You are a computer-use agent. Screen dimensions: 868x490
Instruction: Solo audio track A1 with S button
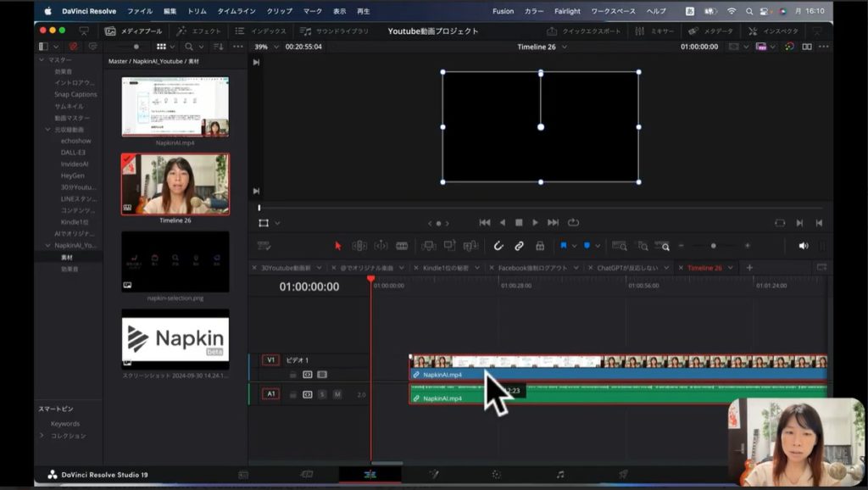pyautogui.click(x=322, y=394)
